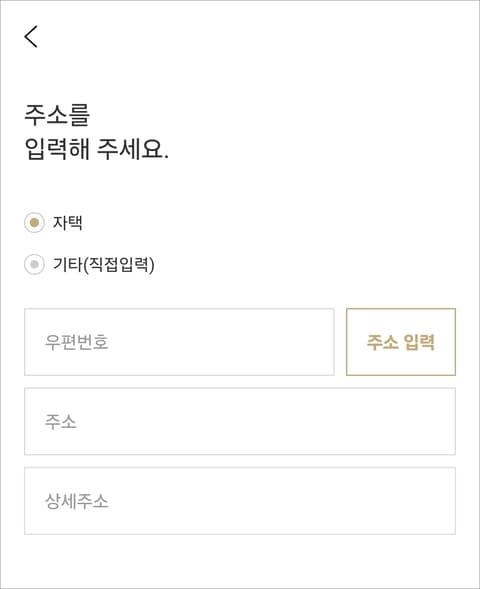The width and height of the screenshot is (480, 589).
Task: Tap the postal code 우편번호 box
Action: [x=179, y=342]
